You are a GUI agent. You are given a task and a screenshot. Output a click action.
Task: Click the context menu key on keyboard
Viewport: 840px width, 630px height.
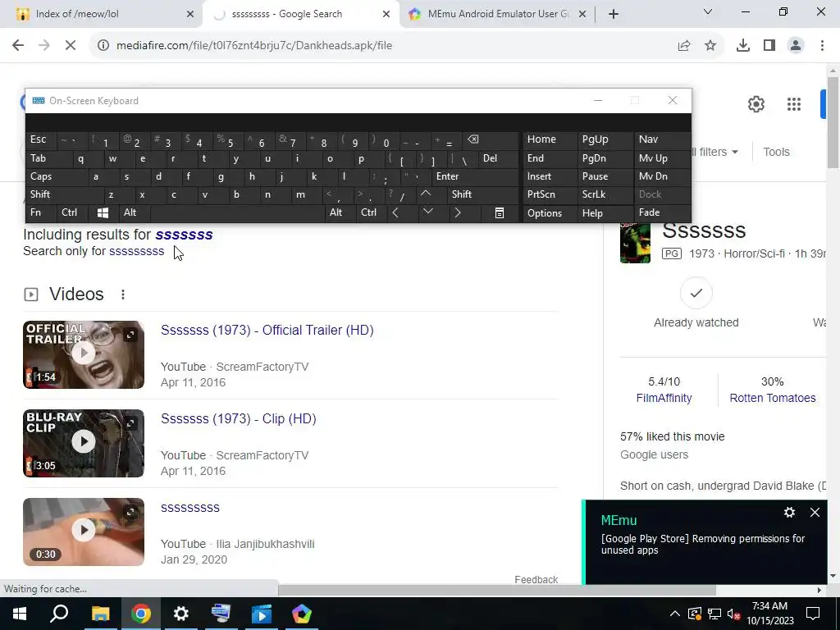click(x=500, y=212)
